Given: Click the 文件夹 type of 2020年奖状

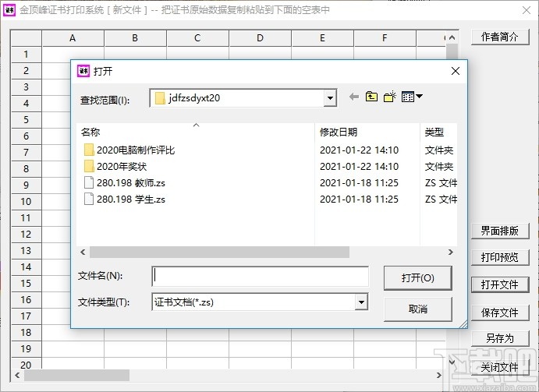Looking at the screenshot, I should pyautogui.click(x=439, y=167).
